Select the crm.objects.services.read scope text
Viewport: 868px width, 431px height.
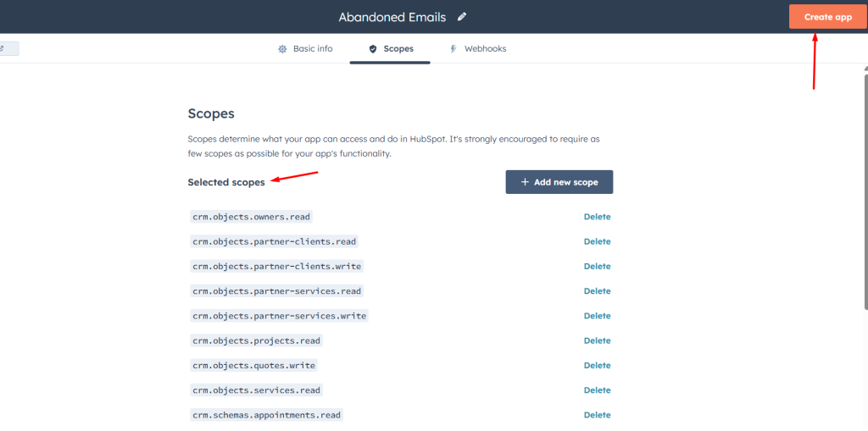256,390
